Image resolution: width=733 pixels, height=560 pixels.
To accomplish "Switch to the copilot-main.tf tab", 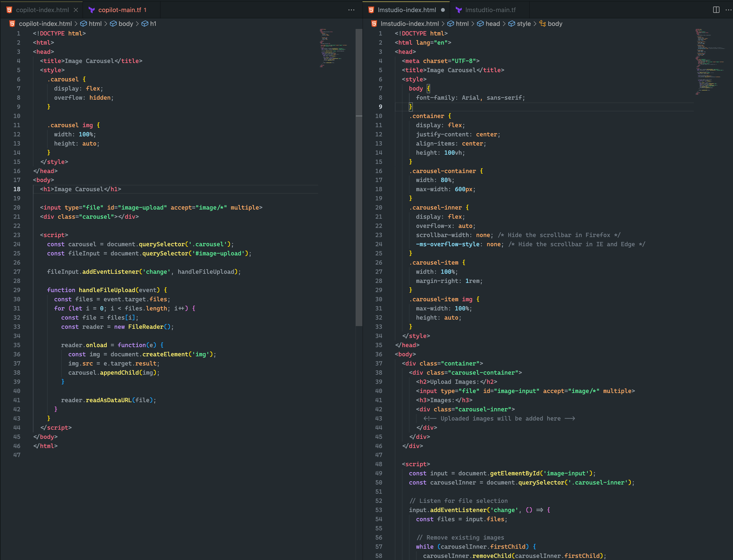I will [x=119, y=10].
